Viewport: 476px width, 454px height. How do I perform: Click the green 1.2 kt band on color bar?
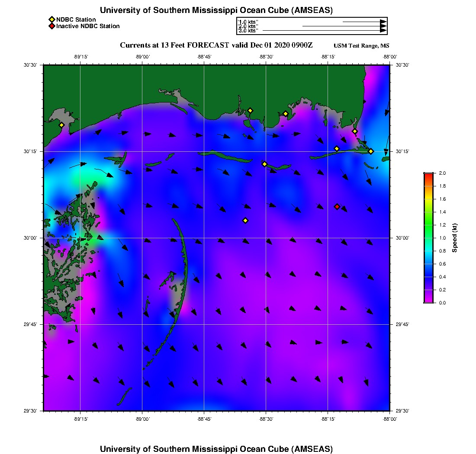(x=428, y=225)
